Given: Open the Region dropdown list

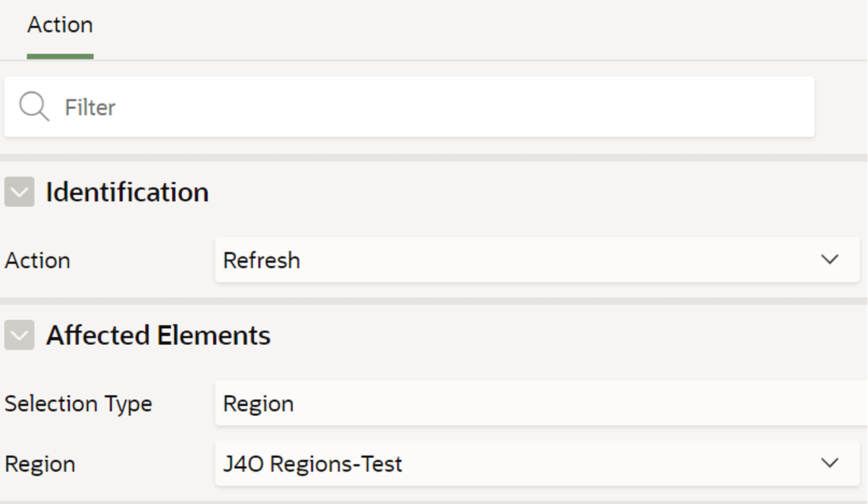Looking at the screenshot, I should point(537,463).
